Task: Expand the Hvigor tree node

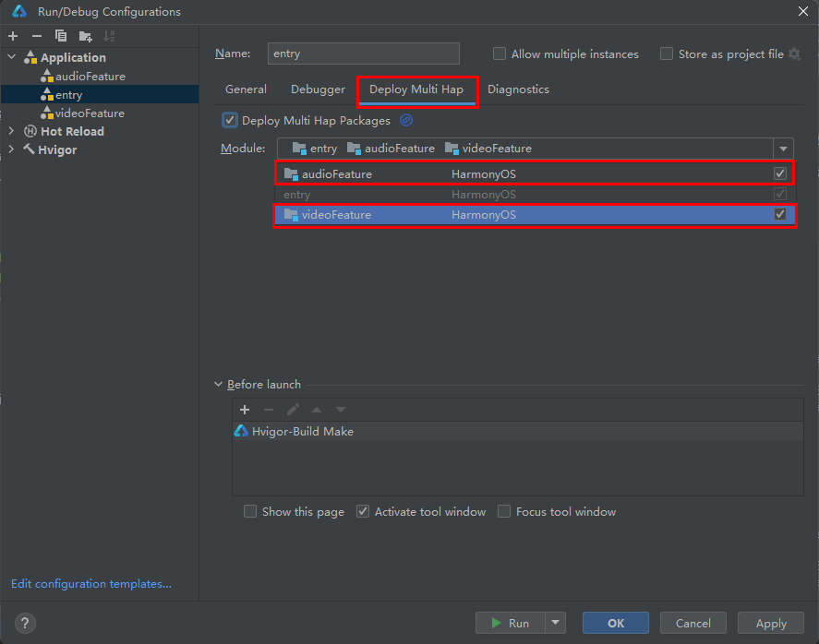Action: pos(9,149)
